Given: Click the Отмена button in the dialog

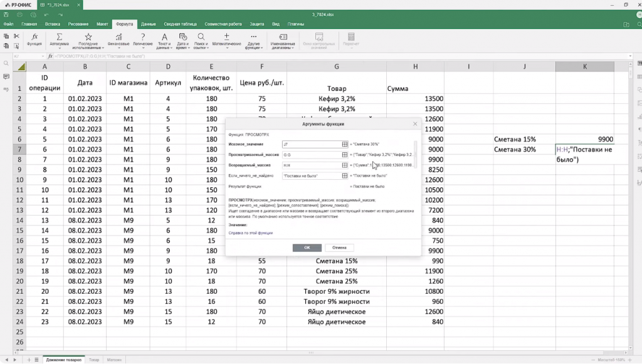Looking at the screenshot, I should pyautogui.click(x=339, y=247).
